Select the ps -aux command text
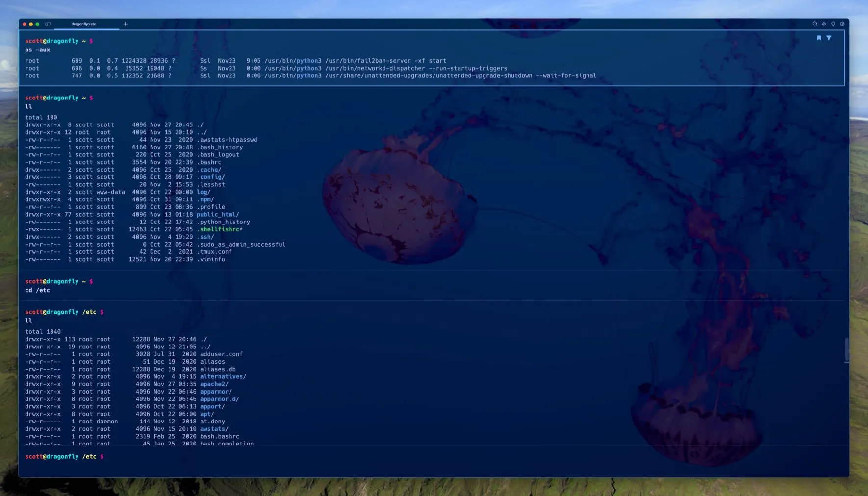The height and width of the screenshot is (496, 868). pos(38,50)
